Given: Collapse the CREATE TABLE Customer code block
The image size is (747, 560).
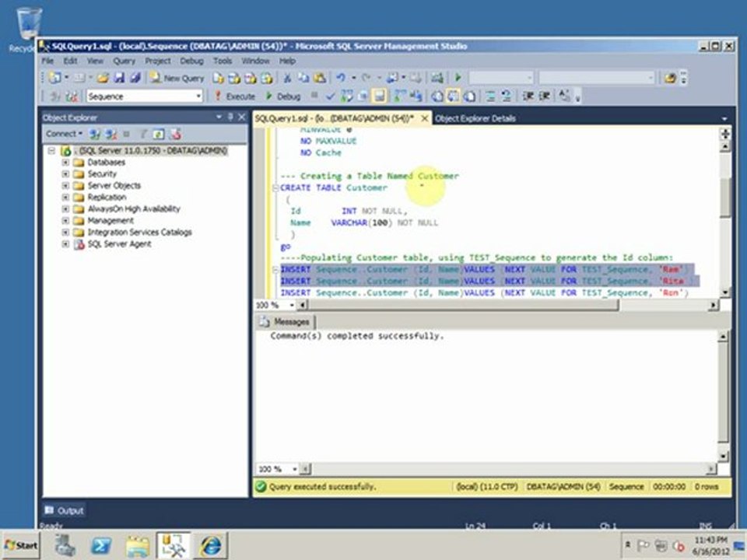Looking at the screenshot, I should pos(275,187).
